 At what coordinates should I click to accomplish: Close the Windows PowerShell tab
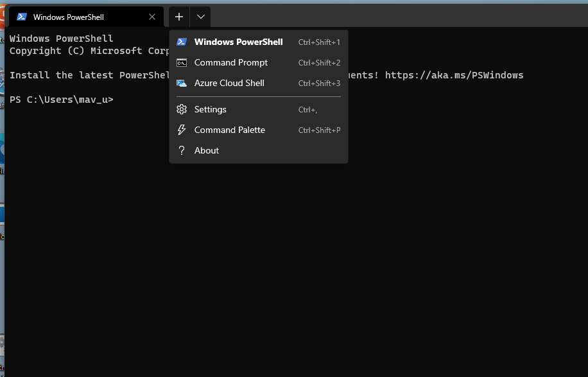point(152,17)
